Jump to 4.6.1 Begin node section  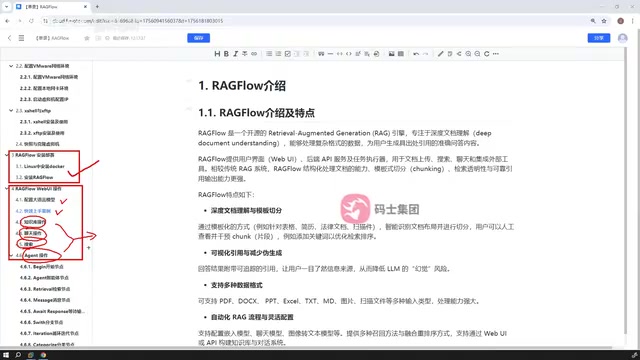click(x=41, y=267)
